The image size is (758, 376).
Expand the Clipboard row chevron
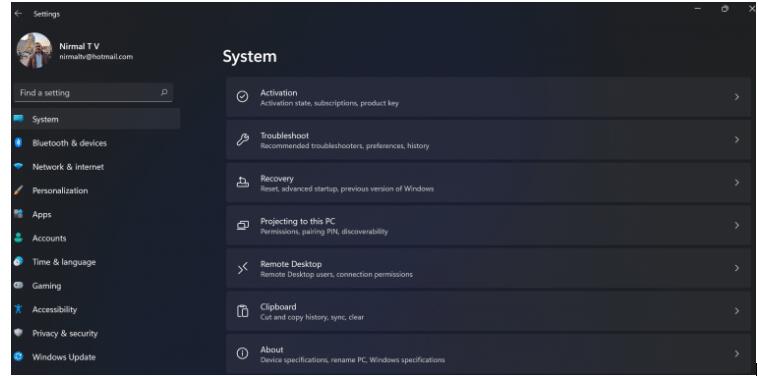point(737,311)
